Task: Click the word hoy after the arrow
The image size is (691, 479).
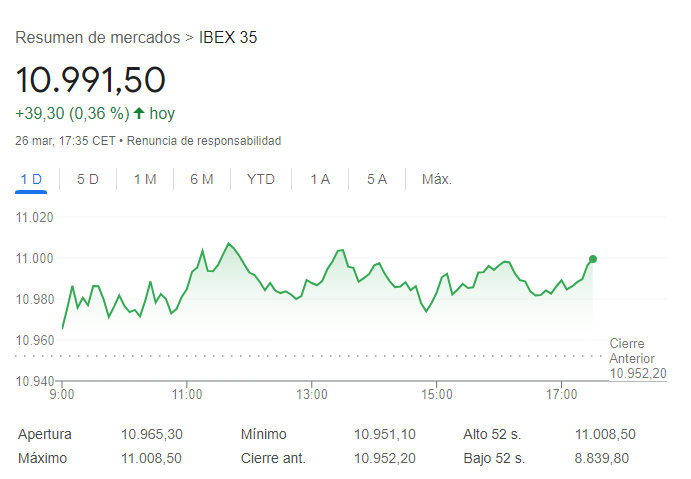Action: point(162,114)
